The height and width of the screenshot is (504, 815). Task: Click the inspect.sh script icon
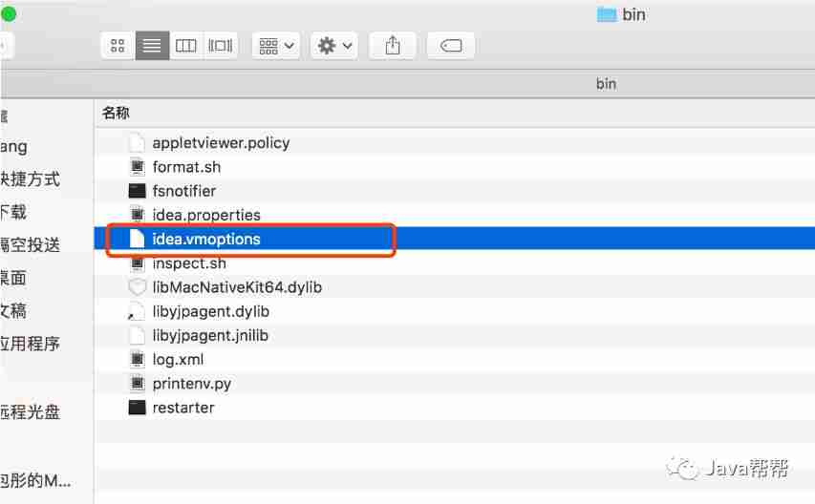click(x=138, y=263)
